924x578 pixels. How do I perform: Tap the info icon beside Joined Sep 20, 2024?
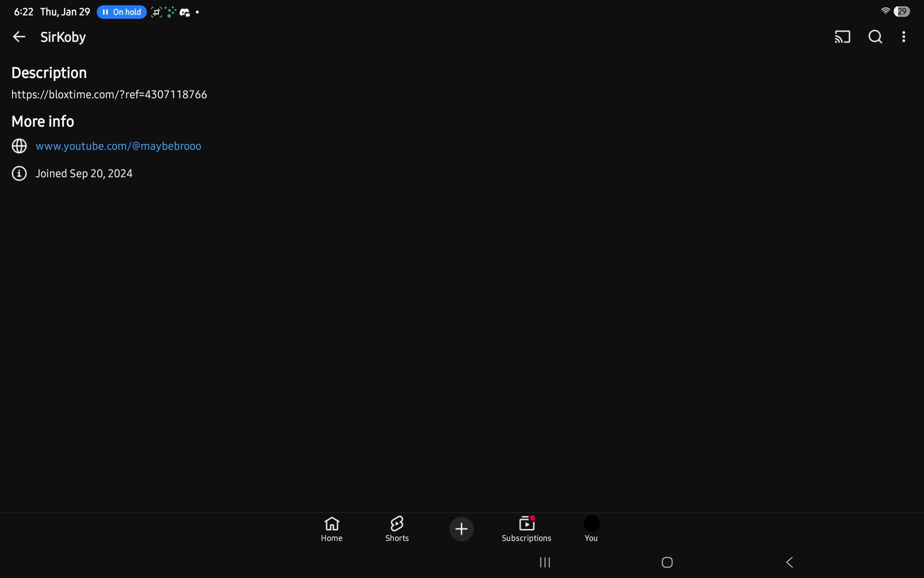point(19,173)
